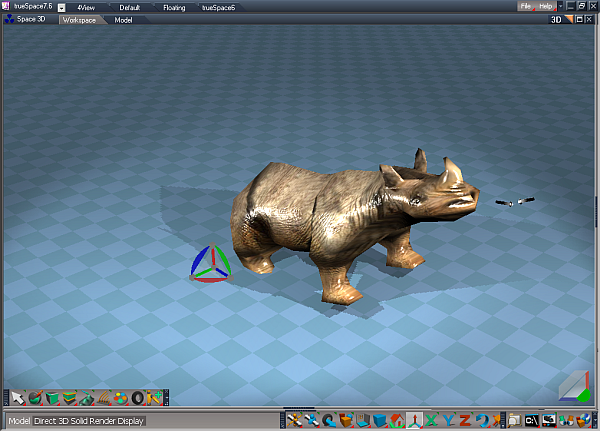600x431 pixels.
Task: Click the 3D view mode button
Action: (x=556, y=20)
